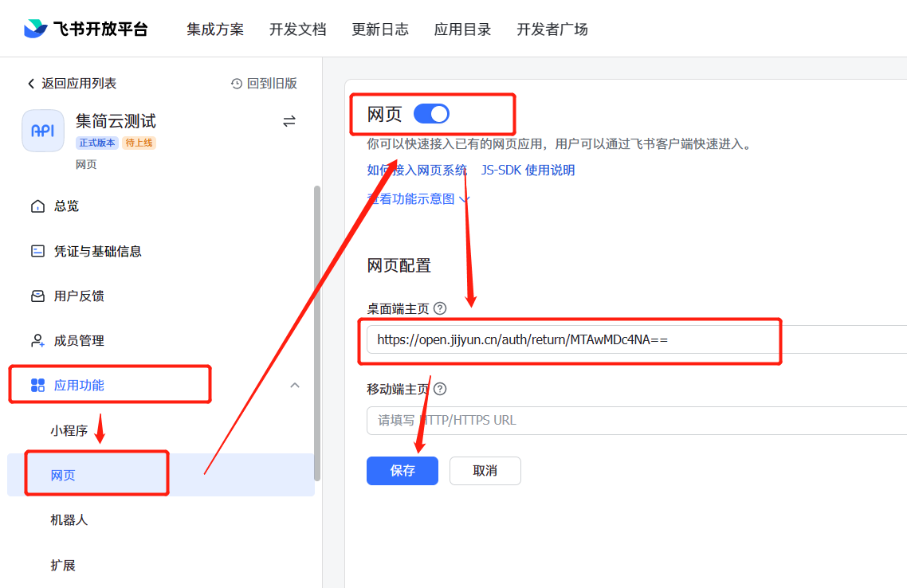
Task: Click the switch-app arrows icon
Action: click(x=289, y=121)
